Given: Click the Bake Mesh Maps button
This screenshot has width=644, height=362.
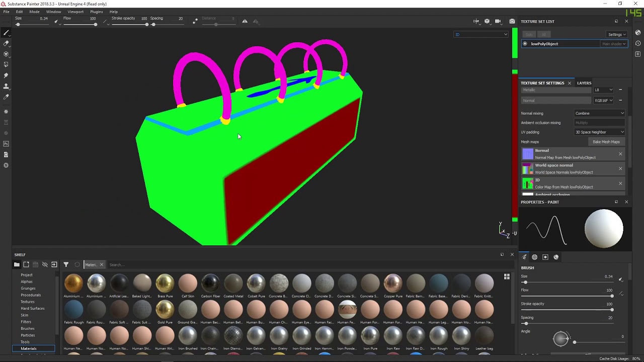Looking at the screenshot, I should click(606, 142).
